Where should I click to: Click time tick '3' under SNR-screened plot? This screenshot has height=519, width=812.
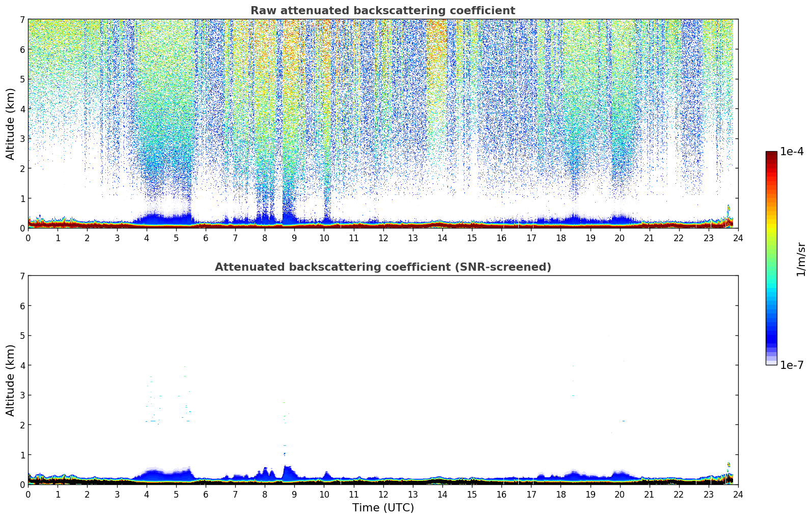click(117, 494)
